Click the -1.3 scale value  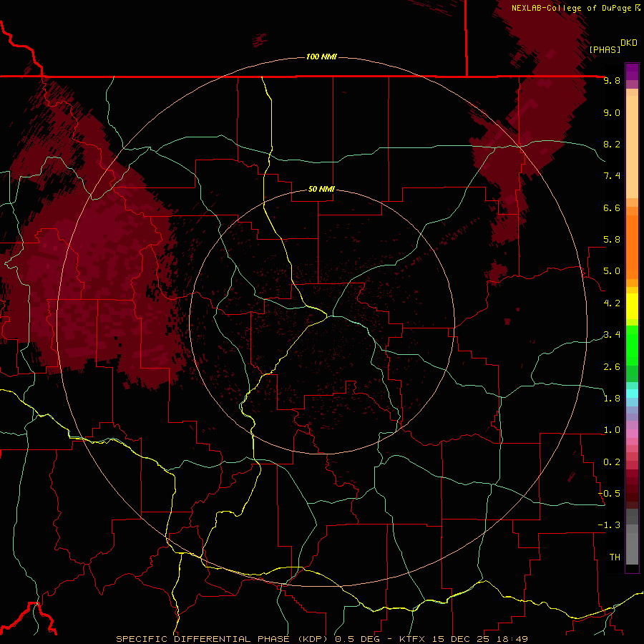pyautogui.click(x=609, y=525)
